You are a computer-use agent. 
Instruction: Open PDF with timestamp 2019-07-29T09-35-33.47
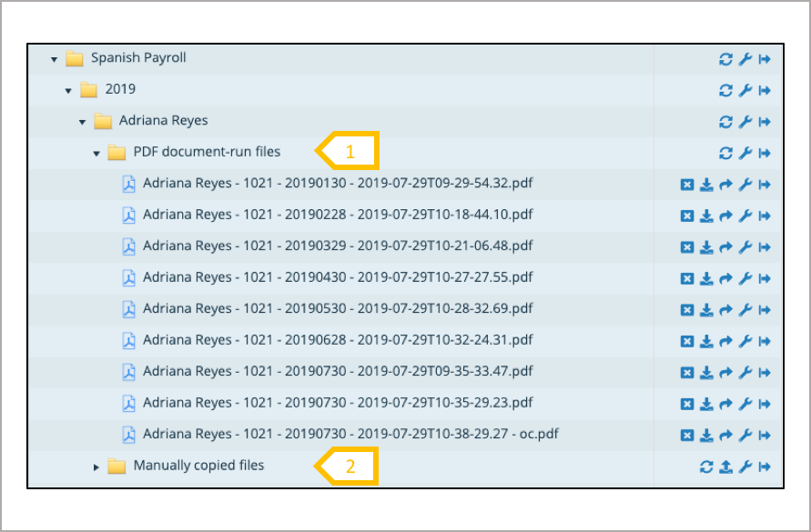[338, 371]
